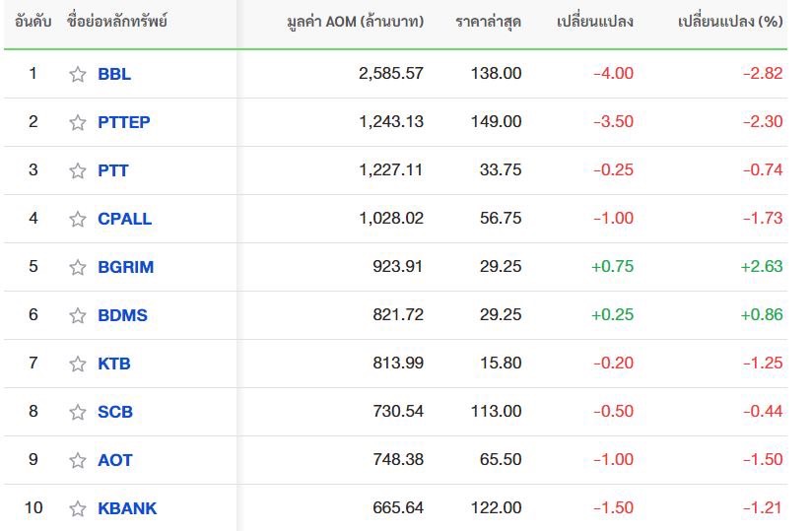Click the ชื่อย่อหลักทรัพย์ column header

(x=117, y=21)
